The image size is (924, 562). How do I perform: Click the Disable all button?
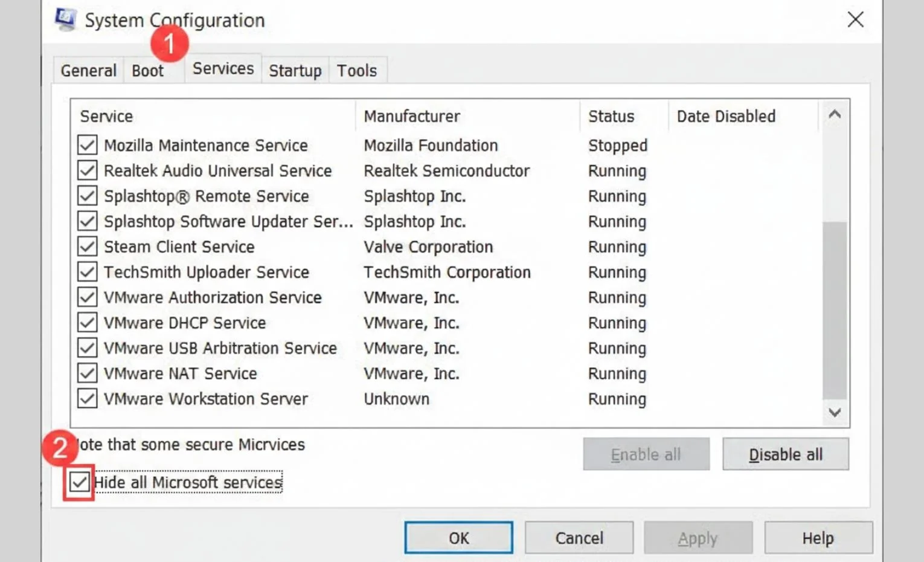(786, 454)
